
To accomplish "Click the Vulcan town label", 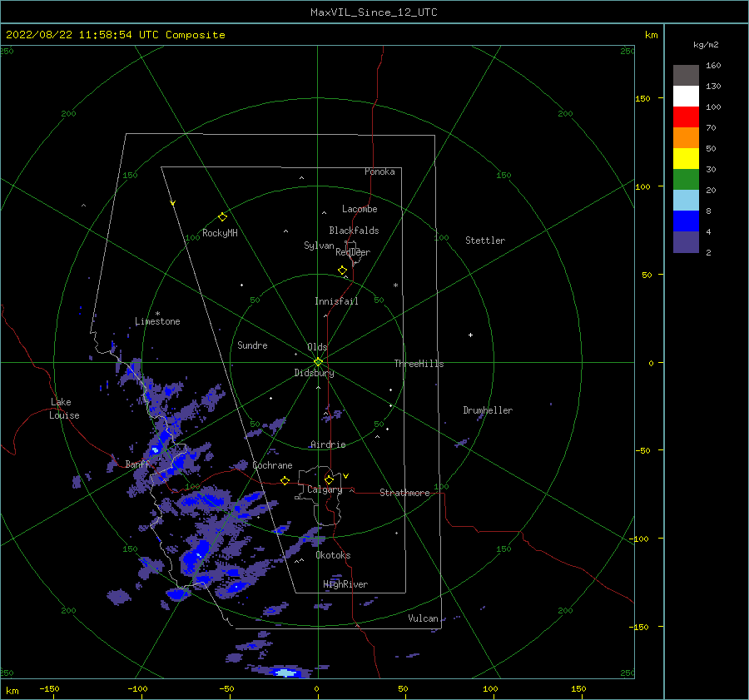I will pos(424,618).
